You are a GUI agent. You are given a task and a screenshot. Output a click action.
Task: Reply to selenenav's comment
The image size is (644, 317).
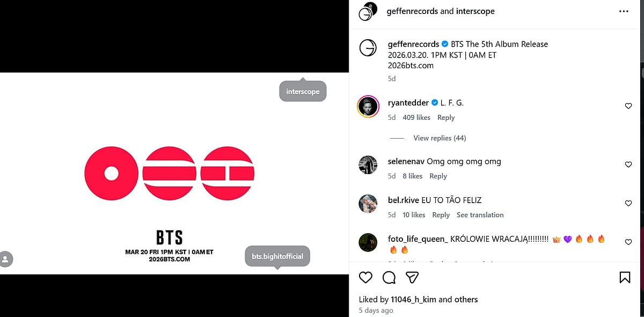[x=438, y=176]
